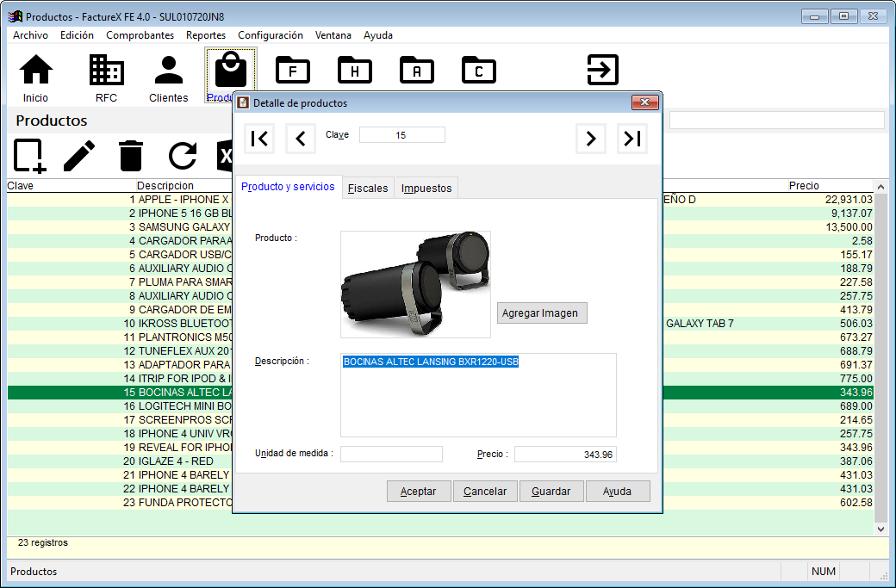Click NUM indicator in status bar
Viewport: 896px width, 588px height.
pos(824,571)
